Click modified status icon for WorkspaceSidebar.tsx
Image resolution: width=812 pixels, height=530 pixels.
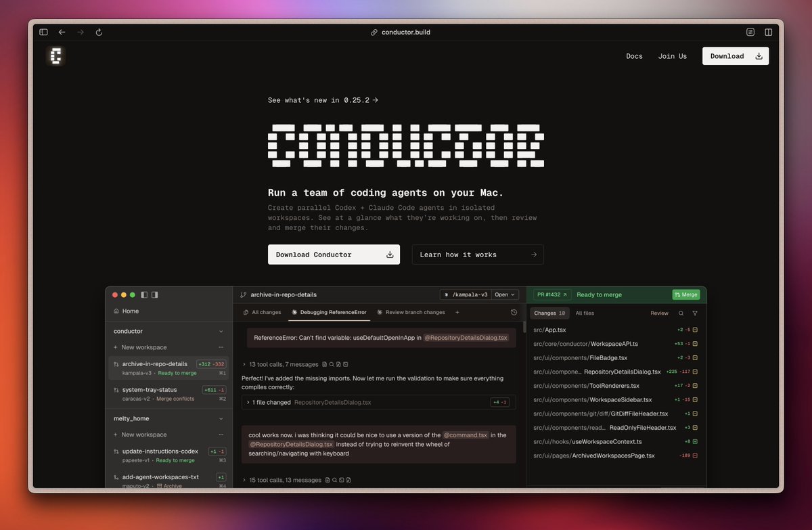[695, 400]
